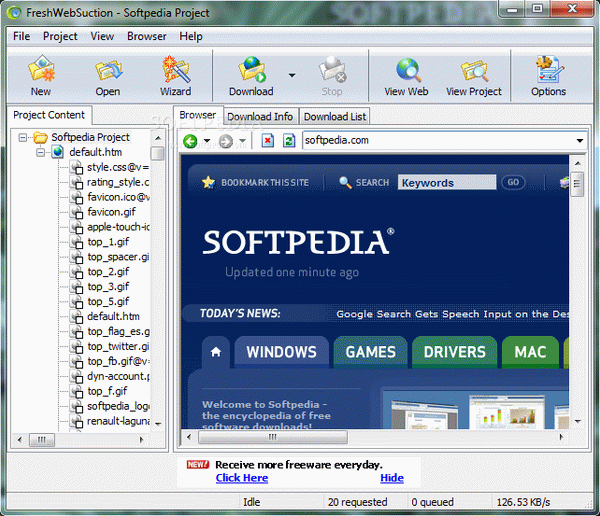Open the Options toolbar icon
The image size is (600, 516).
pos(548,69)
